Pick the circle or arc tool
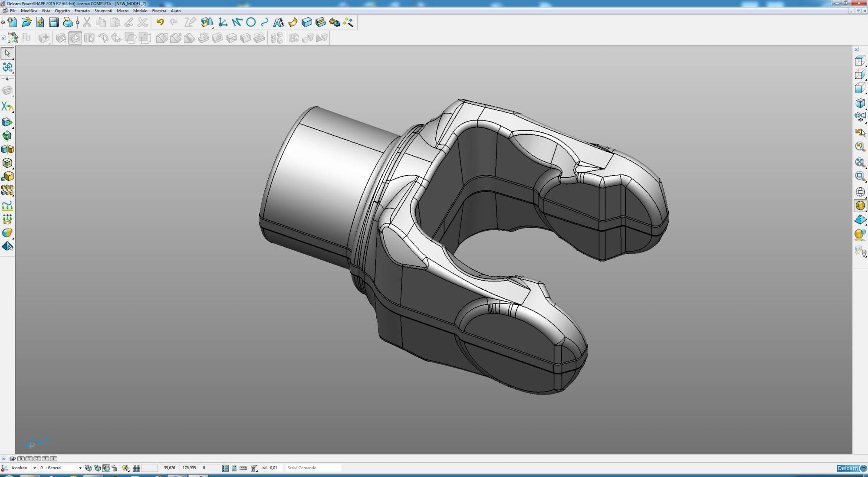This screenshot has height=477, width=868. [251, 22]
